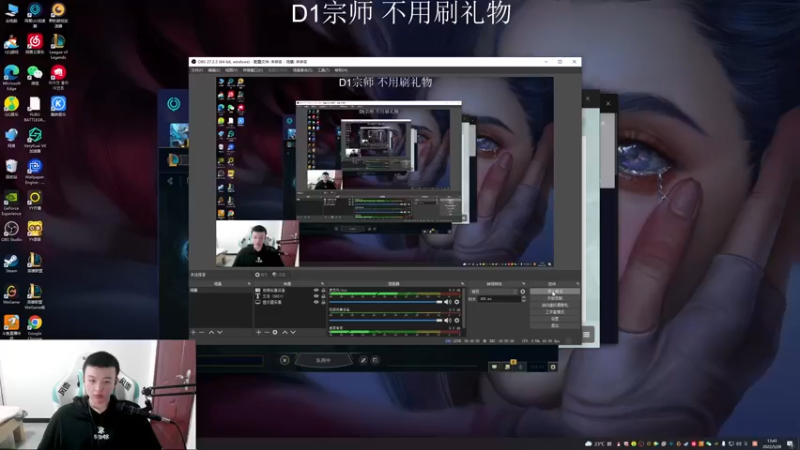Screen dimensions: 800x450
Task: Pop out Audio Mixer dock header icon
Action: (x=462, y=284)
